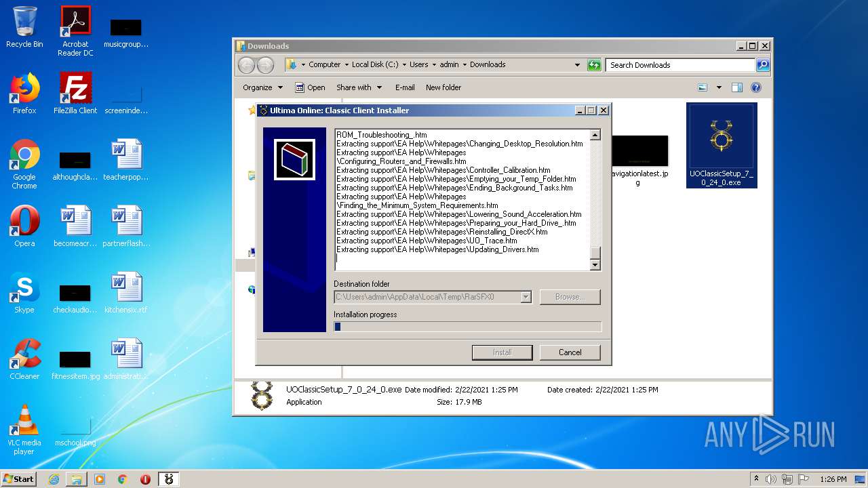Open CCleaner desktop shortcut
868x488 pixels.
(x=24, y=359)
